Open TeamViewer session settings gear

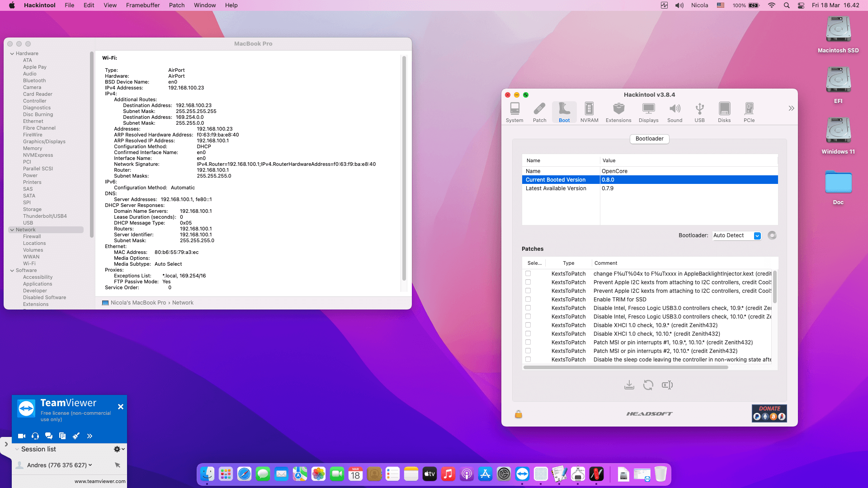(x=119, y=449)
